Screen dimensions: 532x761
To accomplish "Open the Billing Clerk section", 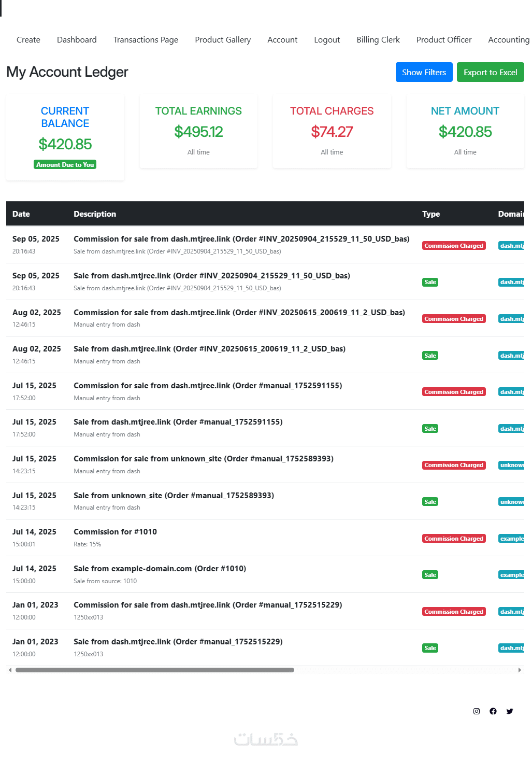I will [x=378, y=40].
